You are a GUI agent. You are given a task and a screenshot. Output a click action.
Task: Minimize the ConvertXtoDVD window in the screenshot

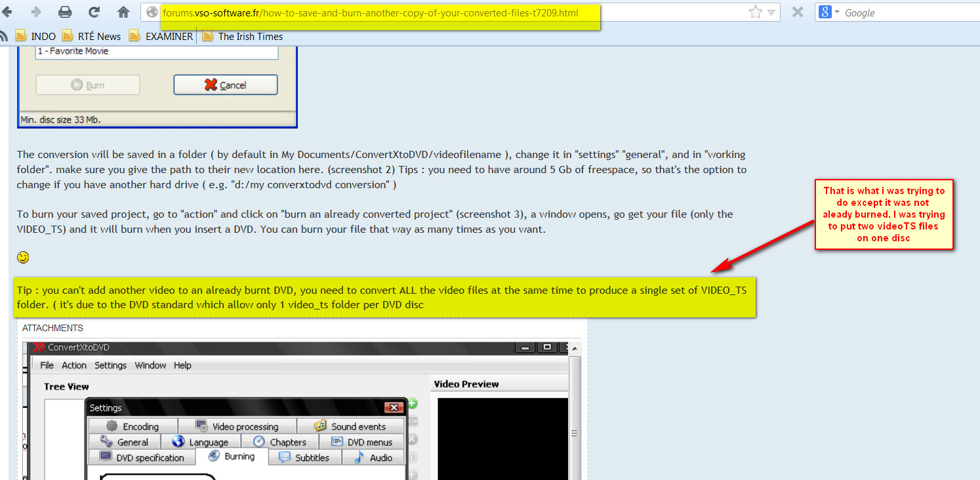click(x=525, y=347)
